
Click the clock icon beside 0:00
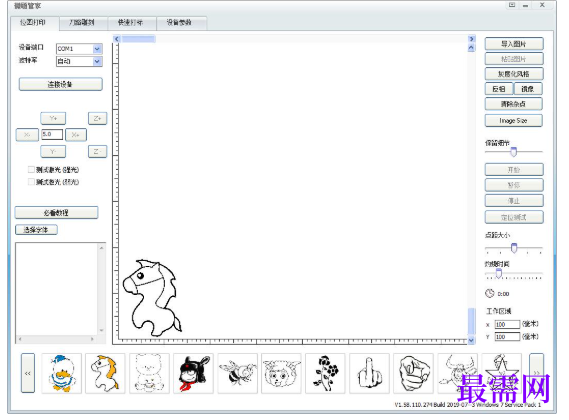(490, 293)
